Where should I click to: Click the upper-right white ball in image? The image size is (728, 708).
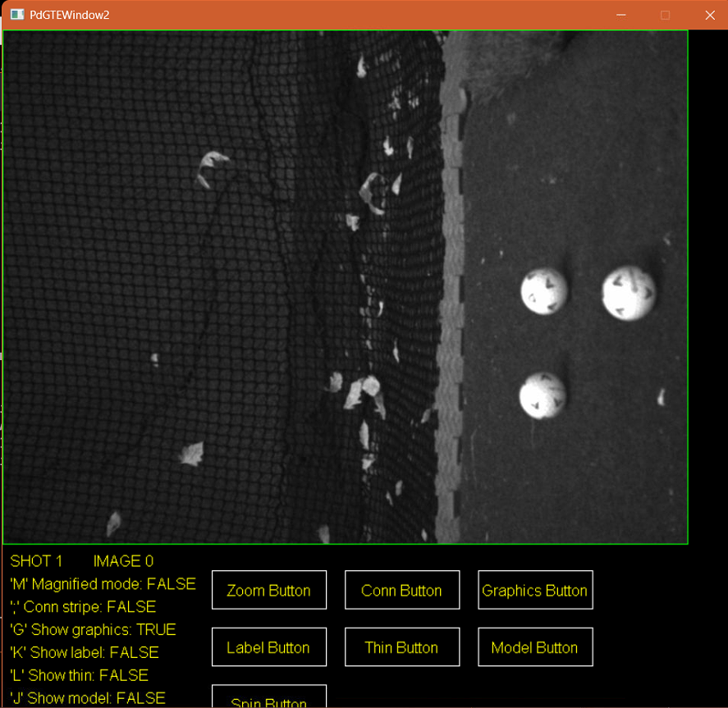[x=629, y=293]
